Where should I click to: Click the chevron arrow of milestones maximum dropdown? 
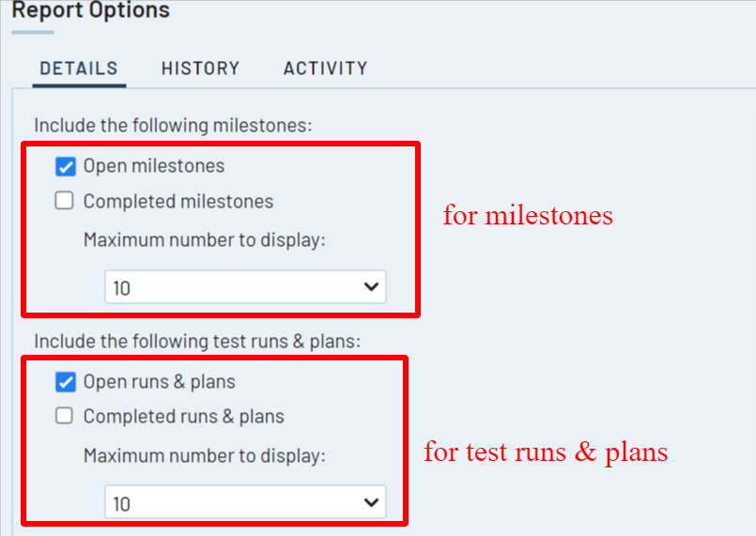coord(371,287)
